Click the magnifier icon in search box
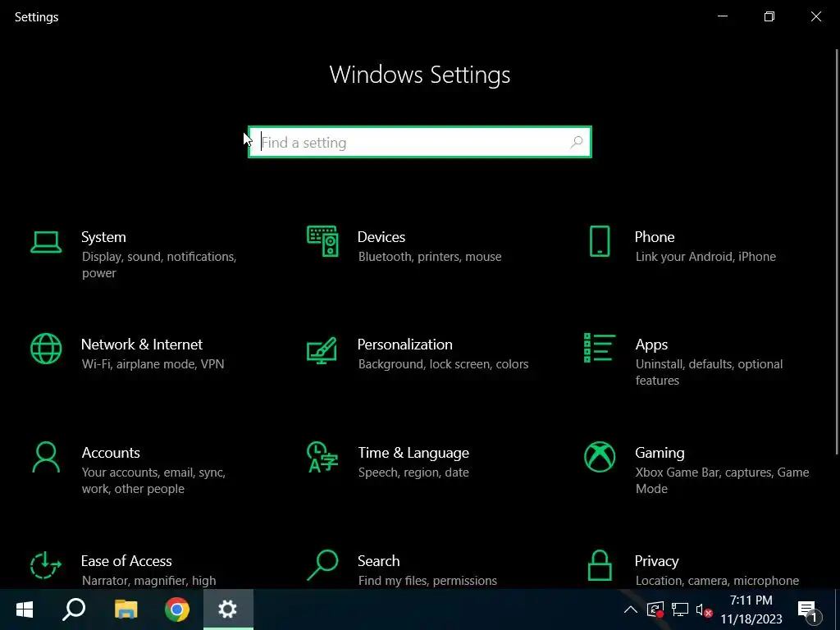Viewport: 840px width, 630px height. coord(577,142)
